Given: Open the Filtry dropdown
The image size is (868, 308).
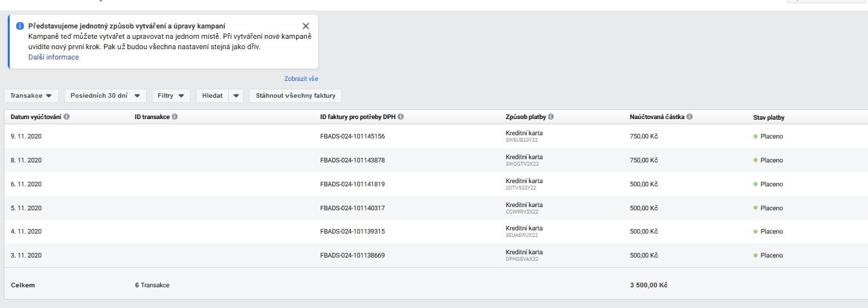Looking at the screenshot, I should 171,96.
